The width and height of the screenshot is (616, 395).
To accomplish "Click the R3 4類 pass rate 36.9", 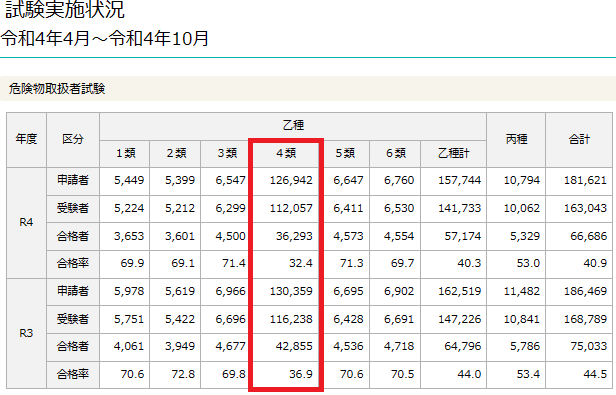I will (301, 374).
